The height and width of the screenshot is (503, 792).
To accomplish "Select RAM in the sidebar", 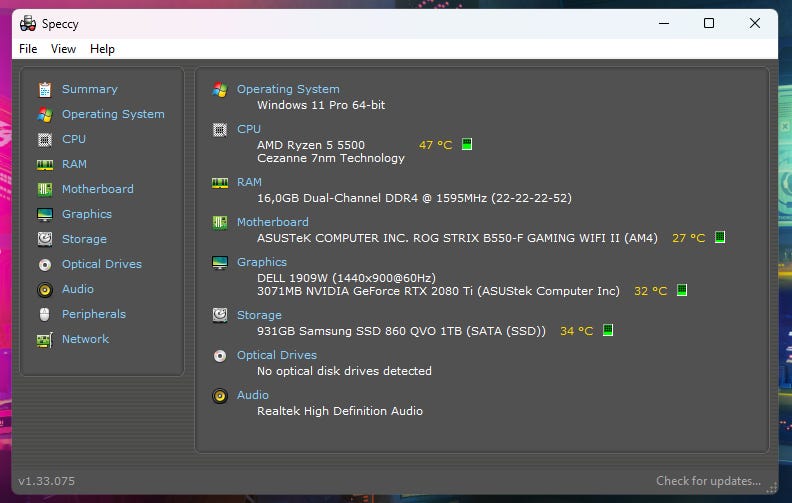I will click(74, 164).
